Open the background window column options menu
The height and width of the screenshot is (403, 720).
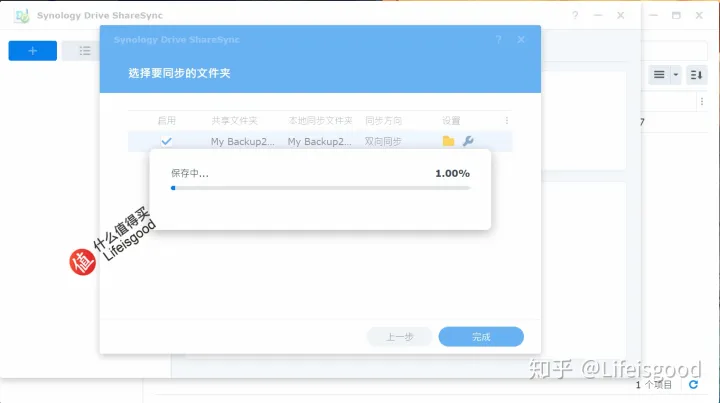pyautogui.click(x=702, y=102)
